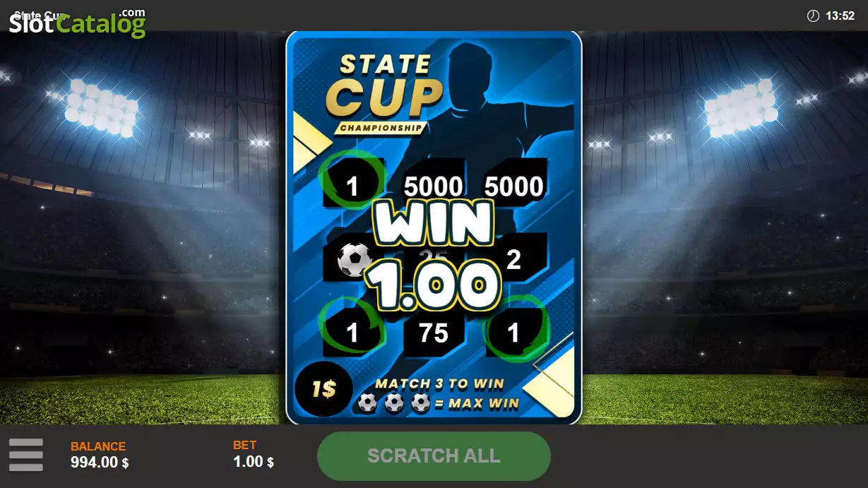Image resolution: width=868 pixels, height=488 pixels.
Task: Click the bottom-right circled 1 cell
Action: (x=515, y=331)
